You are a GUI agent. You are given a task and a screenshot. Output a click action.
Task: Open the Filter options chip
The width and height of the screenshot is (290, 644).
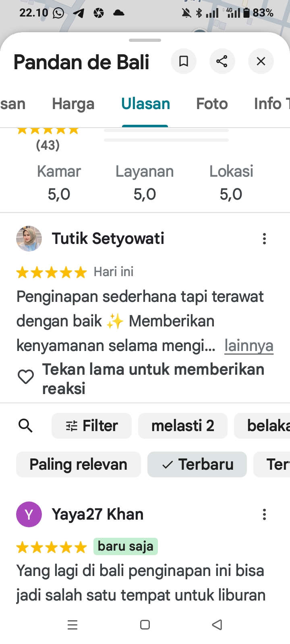click(x=91, y=425)
